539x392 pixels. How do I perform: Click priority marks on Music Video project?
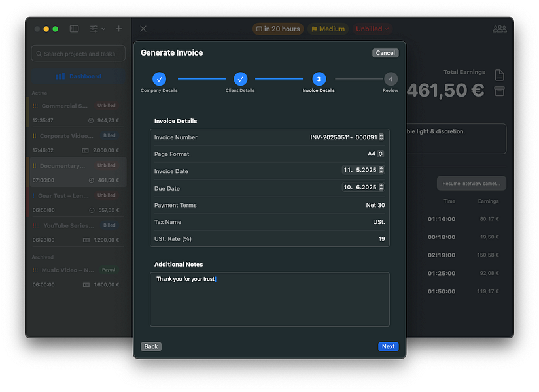35,270
